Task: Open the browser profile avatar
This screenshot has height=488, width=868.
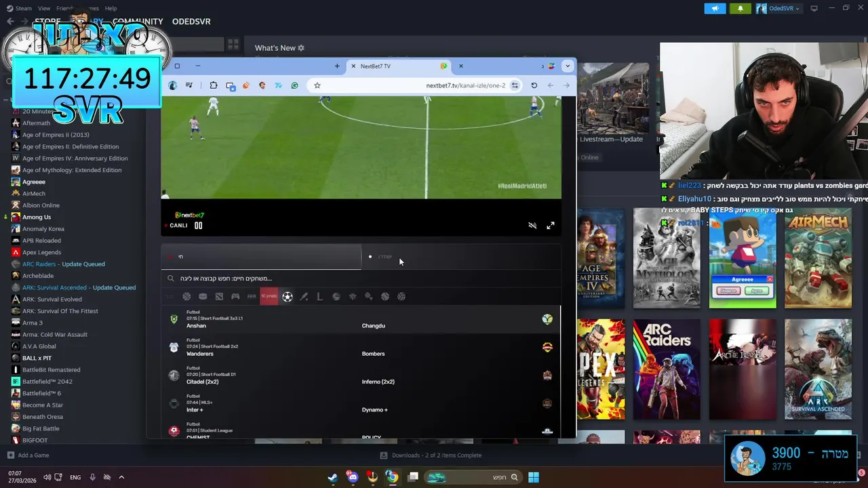Action: 173,85
